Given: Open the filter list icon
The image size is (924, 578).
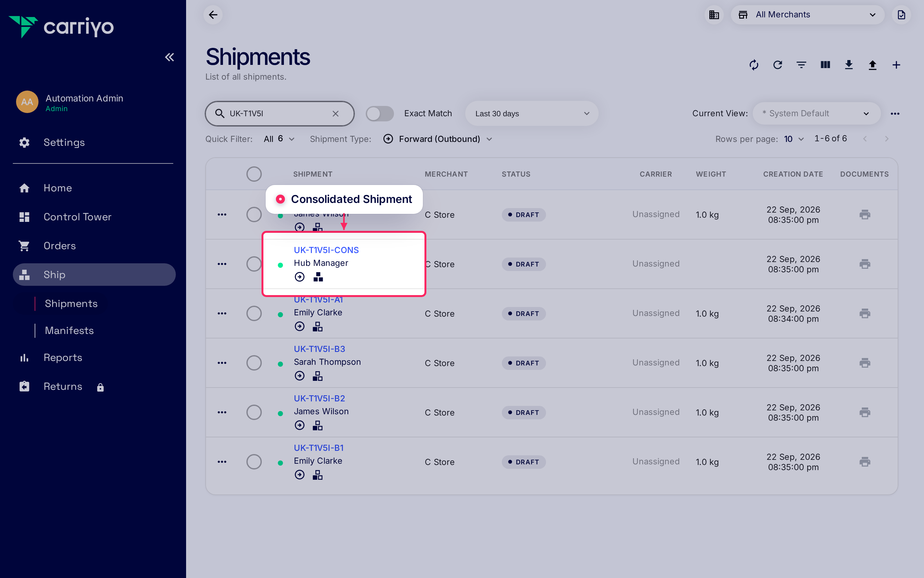Looking at the screenshot, I should pos(801,65).
